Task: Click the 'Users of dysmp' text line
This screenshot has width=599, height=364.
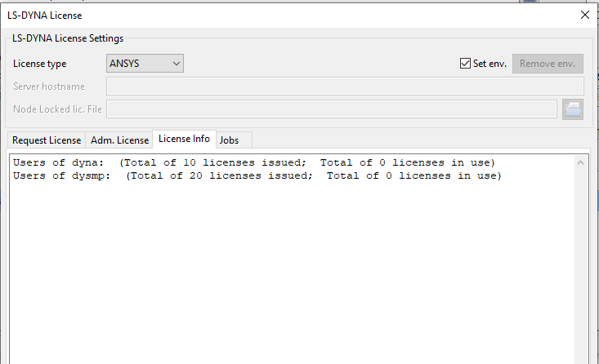Action: pyautogui.click(x=257, y=175)
